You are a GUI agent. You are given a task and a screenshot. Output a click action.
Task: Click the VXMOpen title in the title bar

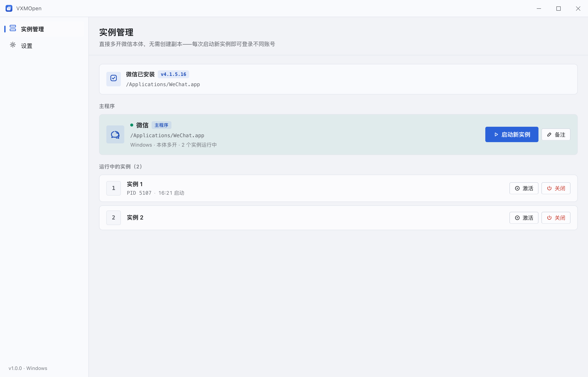(29, 8)
